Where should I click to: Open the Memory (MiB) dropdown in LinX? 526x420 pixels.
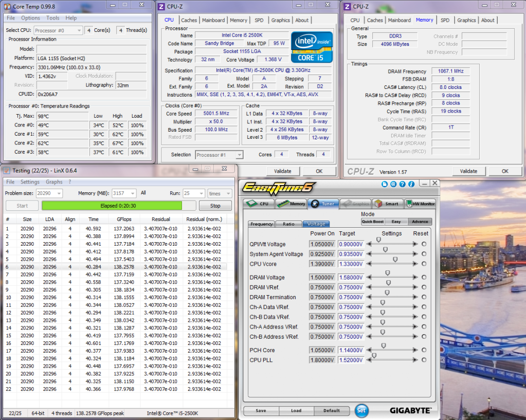[x=132, y=193]
